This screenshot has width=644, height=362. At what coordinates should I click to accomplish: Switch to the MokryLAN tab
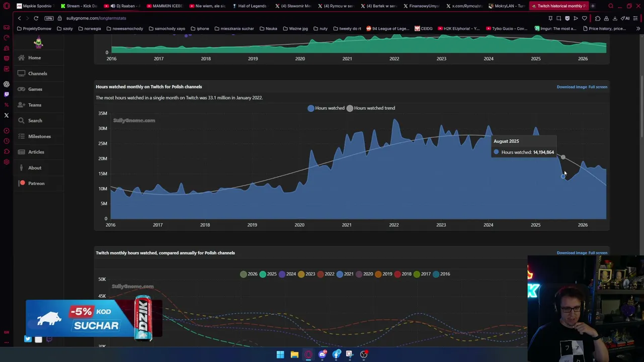507,6
